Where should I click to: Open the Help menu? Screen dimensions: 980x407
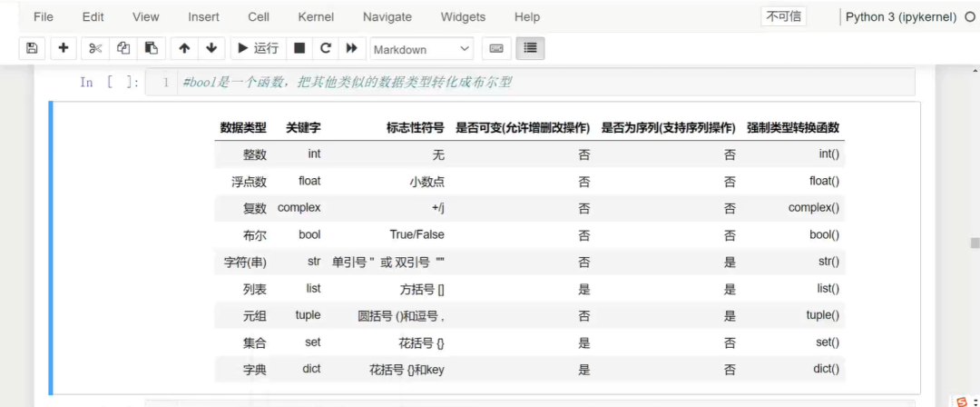click(527, 17)
